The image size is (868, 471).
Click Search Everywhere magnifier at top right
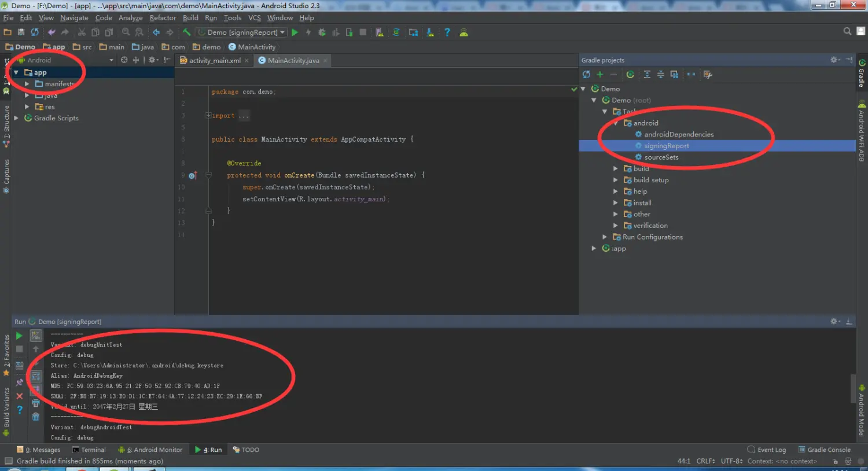click(847, 31)
